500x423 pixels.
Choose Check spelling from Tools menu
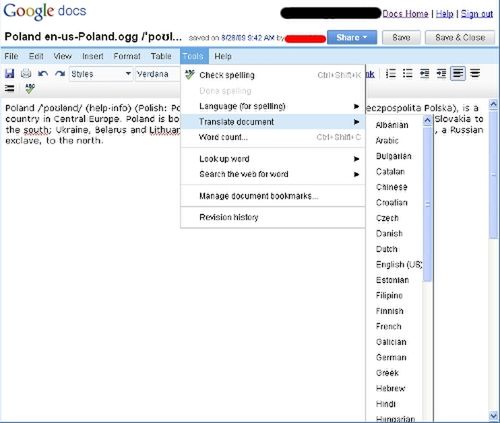(273, 75)
